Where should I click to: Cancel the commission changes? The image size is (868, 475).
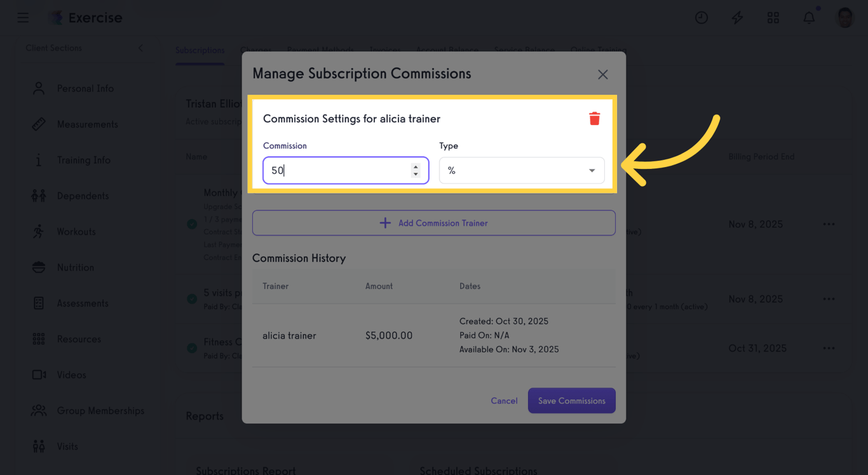click(504, 401)
